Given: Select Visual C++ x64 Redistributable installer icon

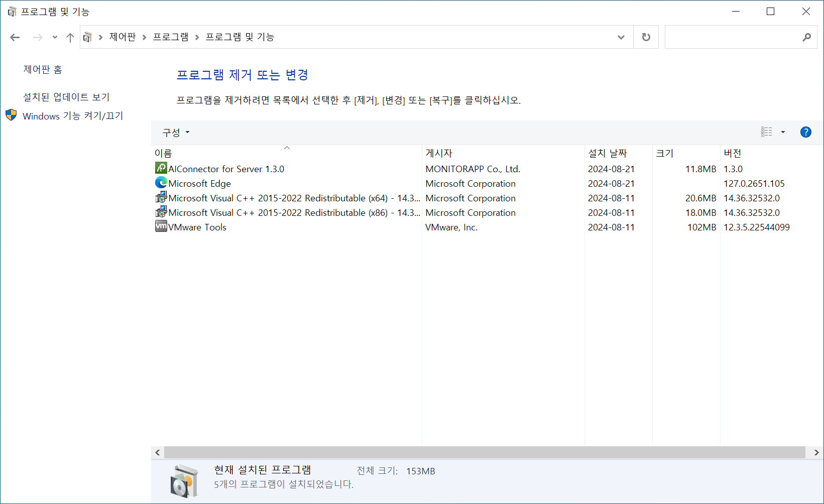Looking at the screenshot, I should (x=161, y=197).
